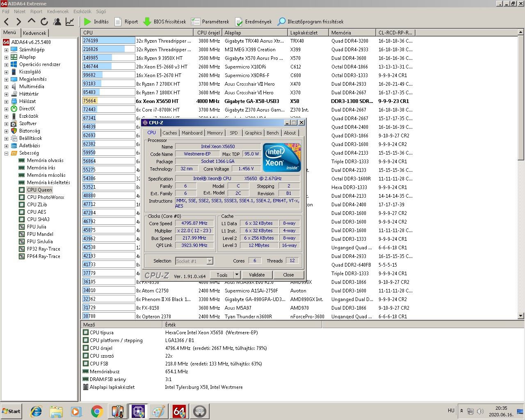
Task: Select Memória késleltetés benchmark
Action: click(48, 183)
